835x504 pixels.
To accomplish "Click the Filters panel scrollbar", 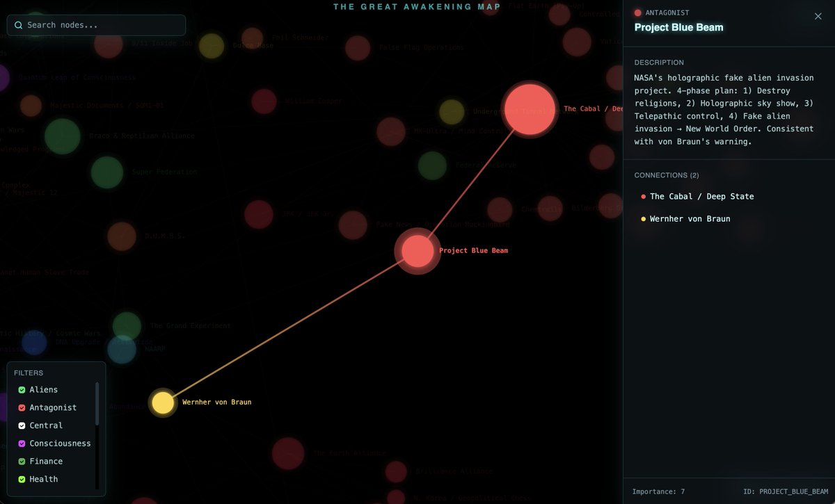I will pyautogui.click(x=97, y=403).
